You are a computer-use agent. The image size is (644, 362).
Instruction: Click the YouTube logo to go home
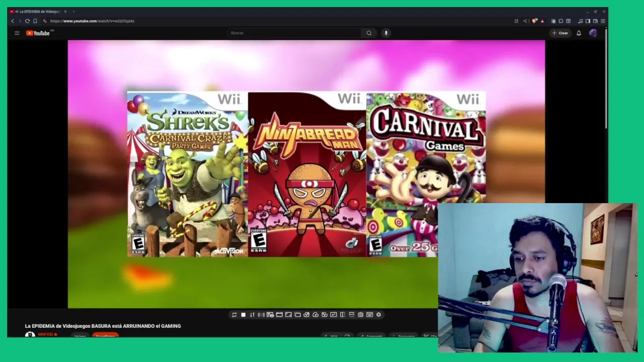[x=38, y=33]
